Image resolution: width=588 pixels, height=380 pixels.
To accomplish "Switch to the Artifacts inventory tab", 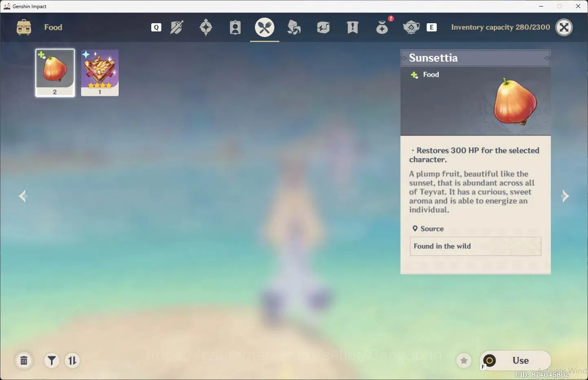I will pos(206,27).
